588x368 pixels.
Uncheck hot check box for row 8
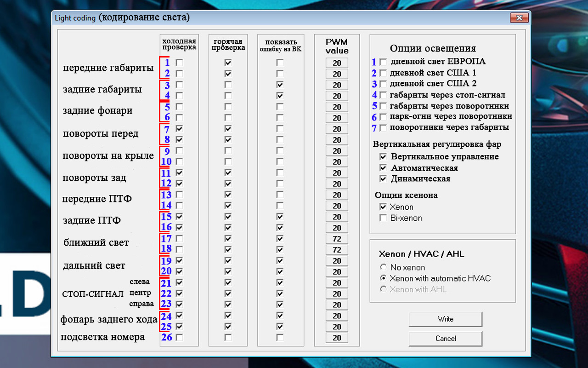click(x=228, y=140)
